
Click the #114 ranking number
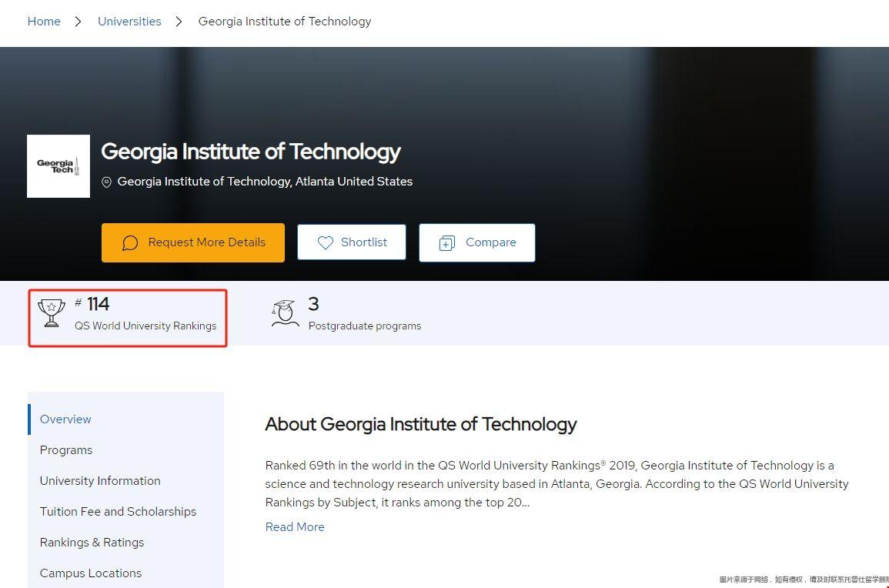point(92,304)
